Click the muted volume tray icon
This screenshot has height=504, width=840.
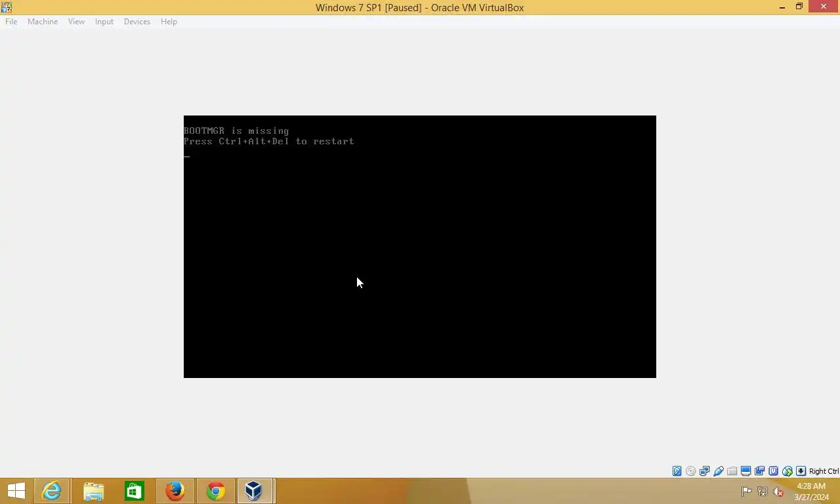coord(778,491)
